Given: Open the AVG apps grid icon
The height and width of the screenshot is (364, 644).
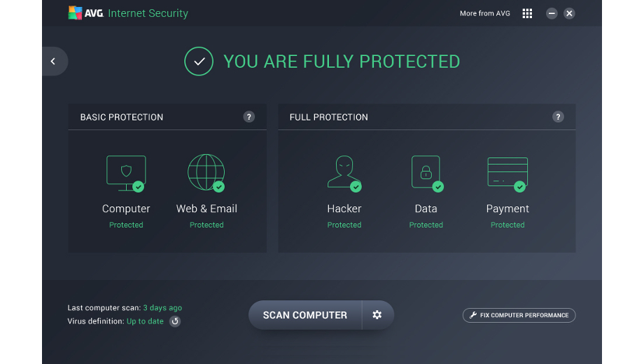Looking at the screenshot, I should tap(527, 13).
